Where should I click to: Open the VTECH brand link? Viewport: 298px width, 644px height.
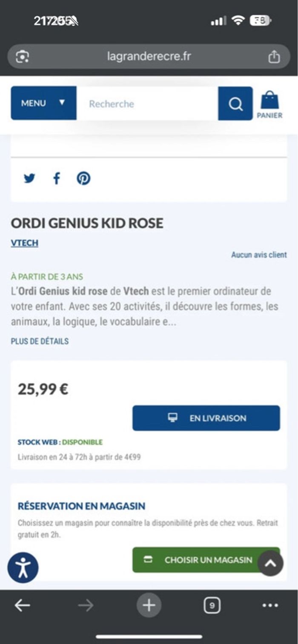[24, 243]
